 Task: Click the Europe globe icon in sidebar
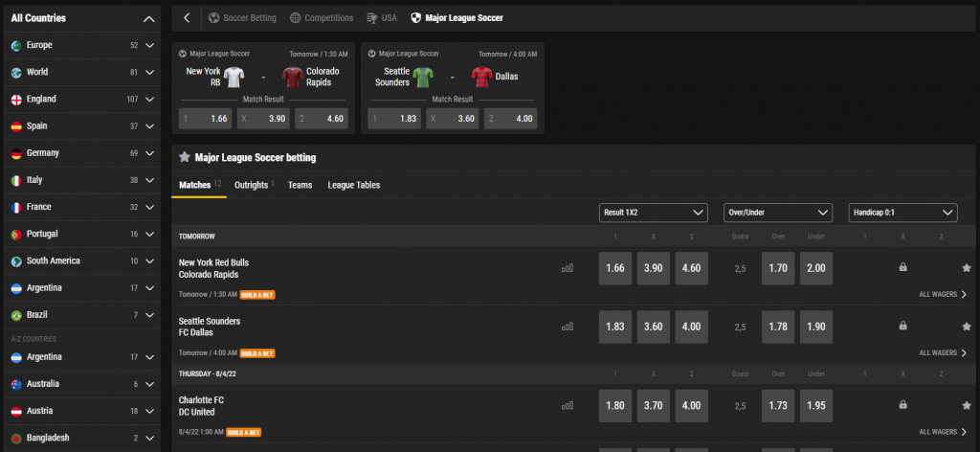tap(16, 46)
